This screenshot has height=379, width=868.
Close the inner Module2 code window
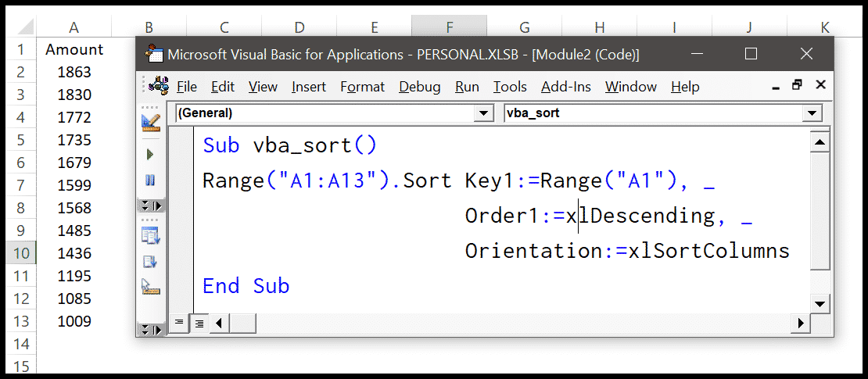point(821,84)
